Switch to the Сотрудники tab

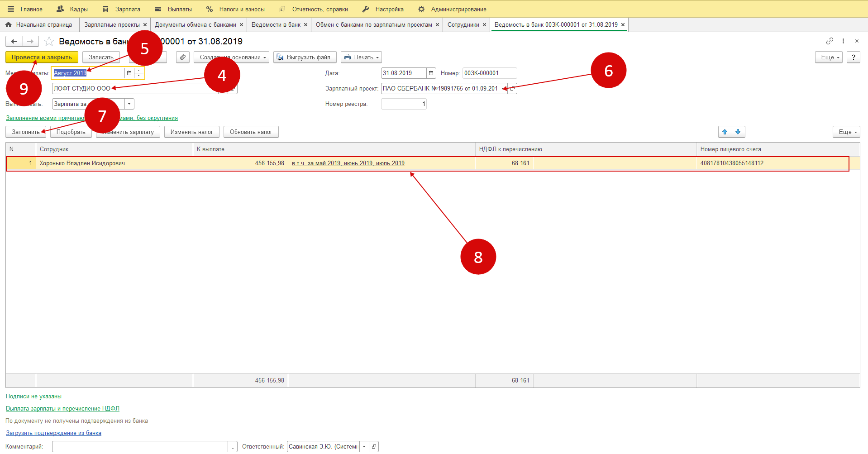pyautogui.click(x=463, y=25)
